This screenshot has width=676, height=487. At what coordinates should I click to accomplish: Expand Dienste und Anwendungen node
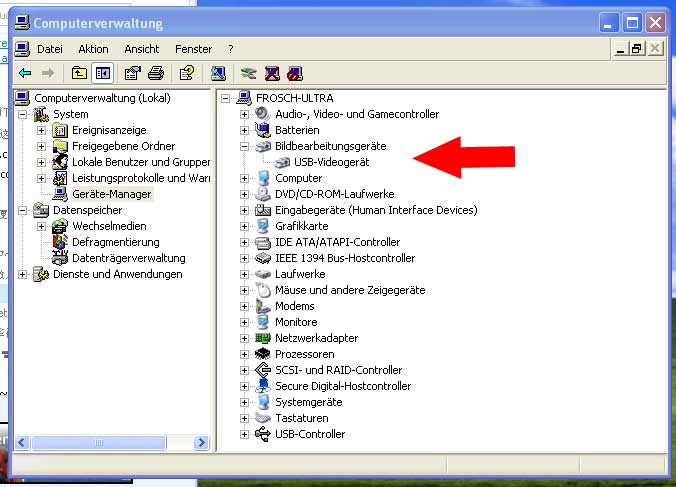22,274
